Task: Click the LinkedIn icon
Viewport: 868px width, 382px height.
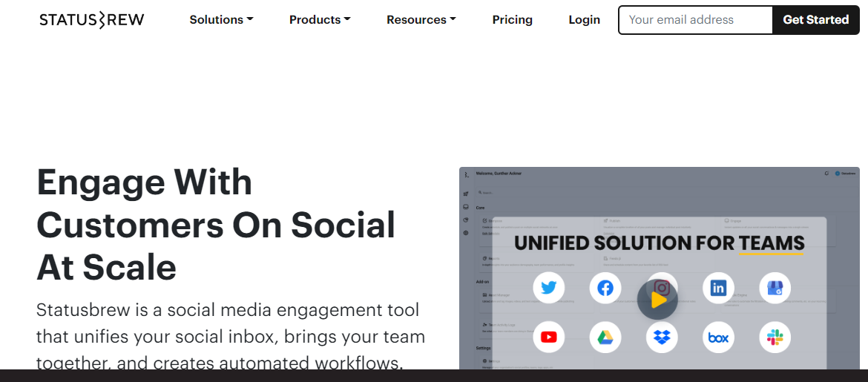Action: click(718, 288)
